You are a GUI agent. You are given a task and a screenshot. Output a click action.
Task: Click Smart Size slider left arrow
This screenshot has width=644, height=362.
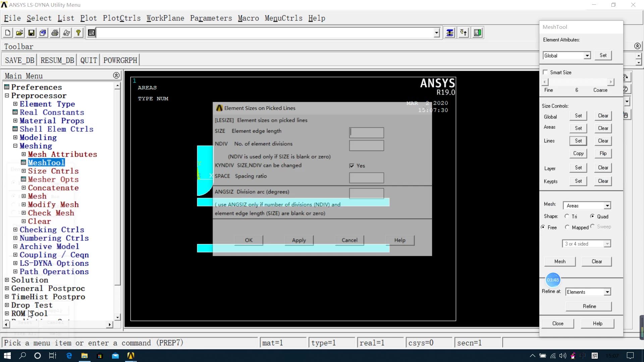click(545, 82)
